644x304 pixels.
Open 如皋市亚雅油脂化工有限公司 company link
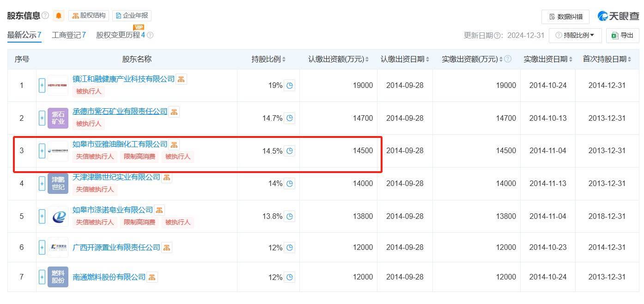coord(120,144)
